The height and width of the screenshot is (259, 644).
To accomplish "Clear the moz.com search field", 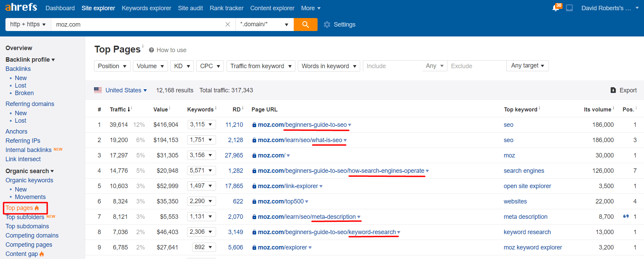I will 228,25.
